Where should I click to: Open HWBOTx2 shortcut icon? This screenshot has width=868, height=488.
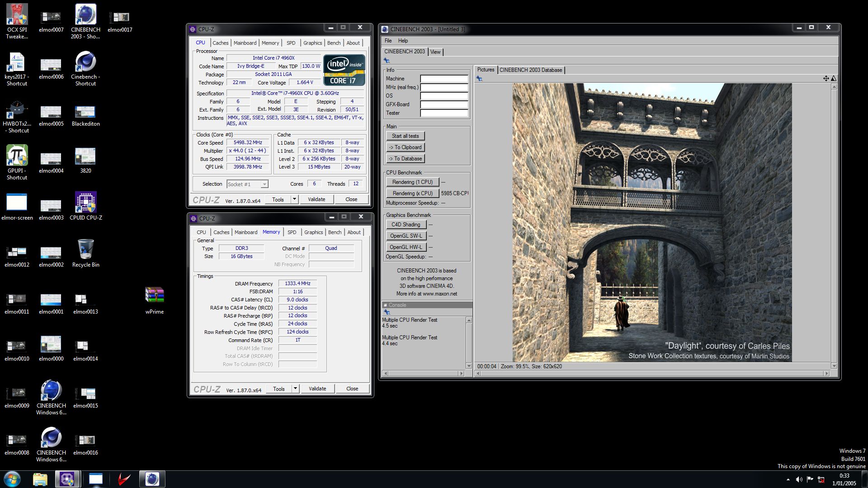[x=17, y=115]
